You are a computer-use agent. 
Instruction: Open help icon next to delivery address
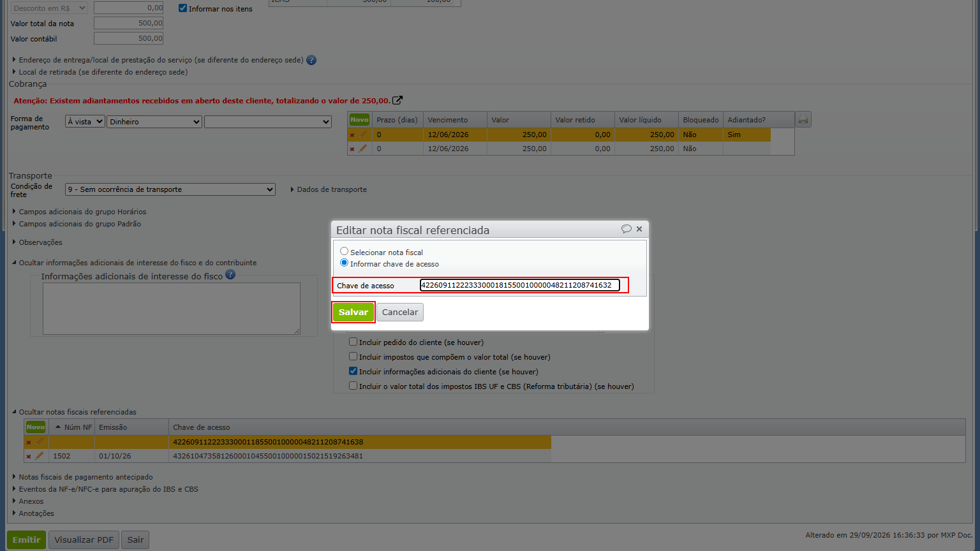tap(311, 60)
